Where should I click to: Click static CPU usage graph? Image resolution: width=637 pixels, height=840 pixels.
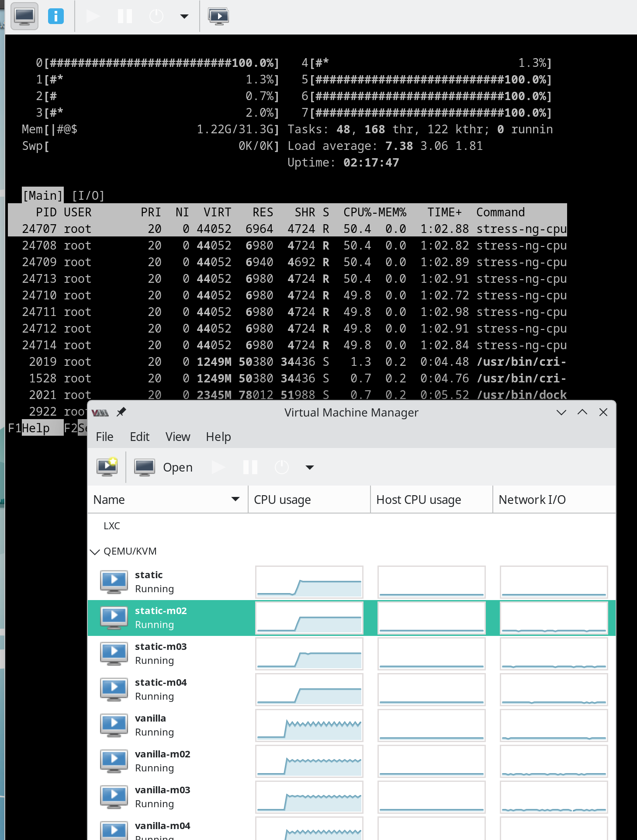coord(309,582)
